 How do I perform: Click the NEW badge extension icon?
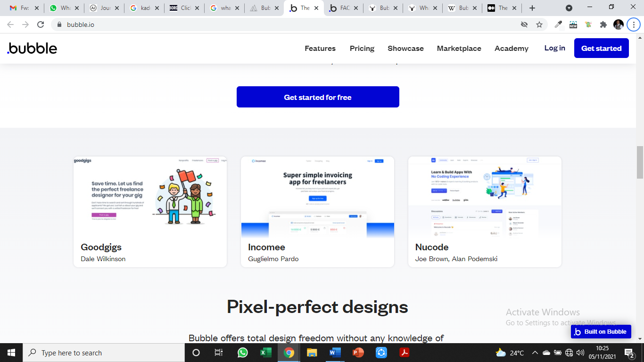pos(573,25)
